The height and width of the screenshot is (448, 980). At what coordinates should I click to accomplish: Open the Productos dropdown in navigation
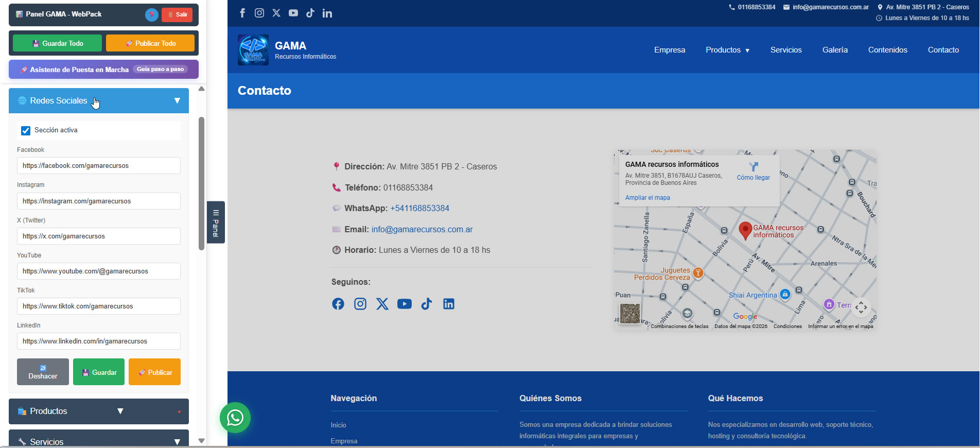727,50
